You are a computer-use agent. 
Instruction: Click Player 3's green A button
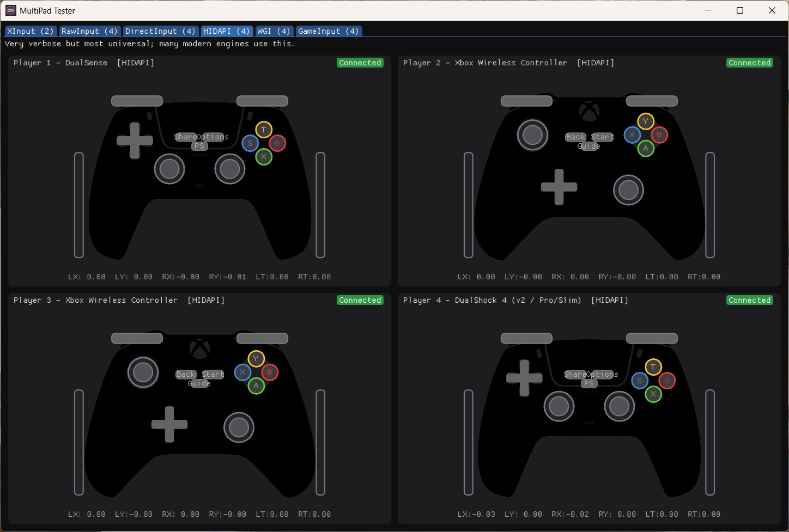256,386
